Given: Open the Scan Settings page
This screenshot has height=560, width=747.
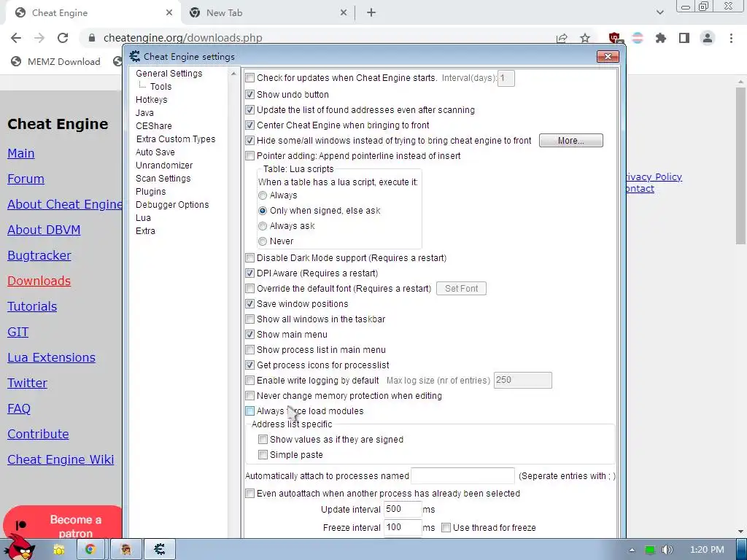Looking at the screenshot, I should pos(163,178).
